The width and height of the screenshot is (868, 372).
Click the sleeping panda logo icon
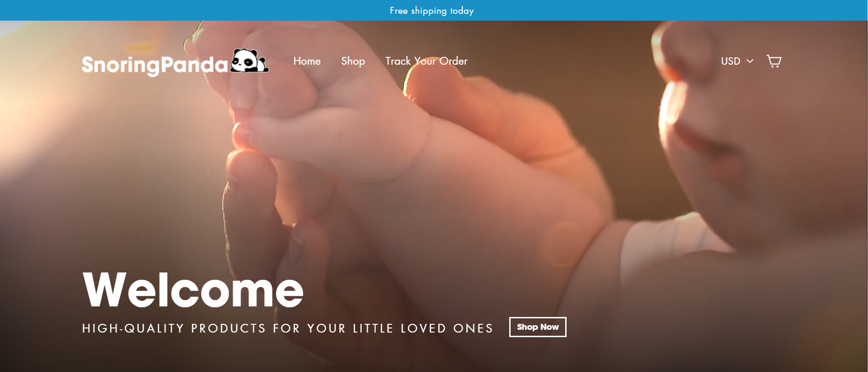tap(249, 61)
